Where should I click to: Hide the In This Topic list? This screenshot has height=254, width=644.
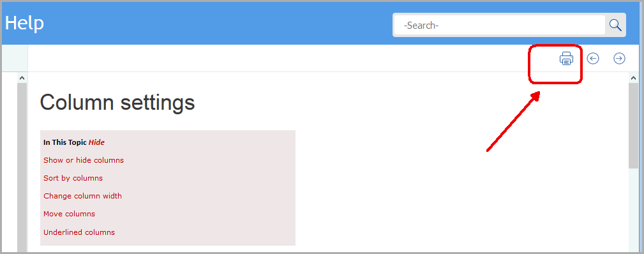click(x=96, y=142)
